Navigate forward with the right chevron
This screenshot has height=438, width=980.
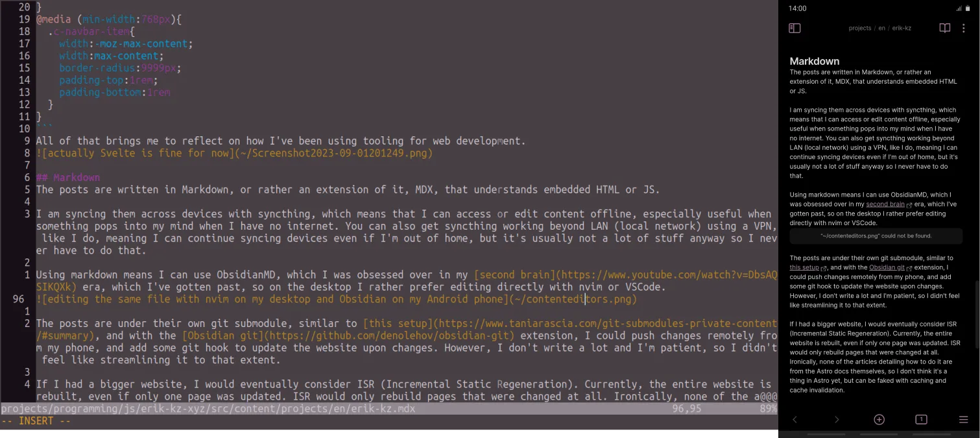click(837, 419)
